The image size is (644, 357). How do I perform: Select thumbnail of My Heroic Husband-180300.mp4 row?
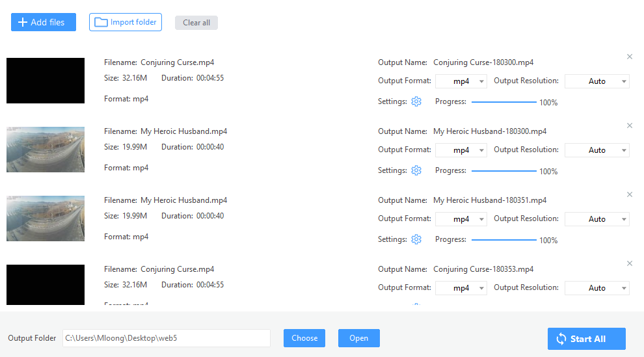(x=46, y=150)
